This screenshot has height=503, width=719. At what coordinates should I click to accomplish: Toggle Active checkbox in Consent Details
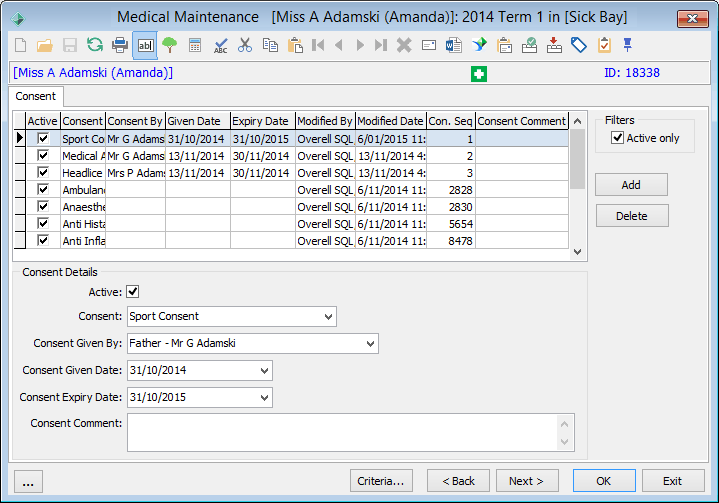click(133, 292)
